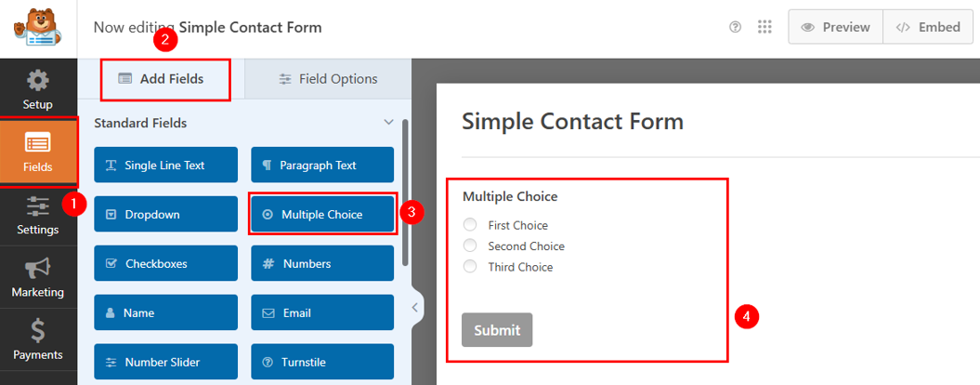Screen dimensions: 980x385
Task: Select the Second Choice radio button
Action: tap(470, 246)
